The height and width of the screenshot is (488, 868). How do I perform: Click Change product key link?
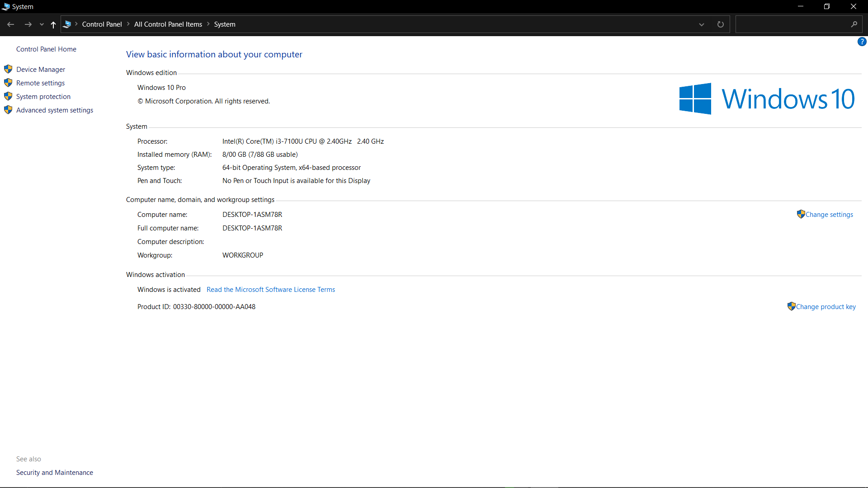point(826,307)
